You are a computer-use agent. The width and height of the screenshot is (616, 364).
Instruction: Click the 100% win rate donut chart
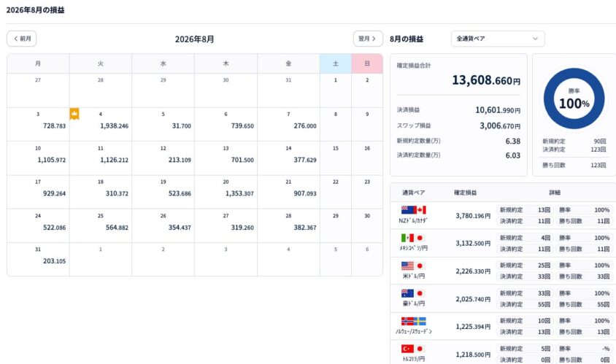(x=574, y=98)
